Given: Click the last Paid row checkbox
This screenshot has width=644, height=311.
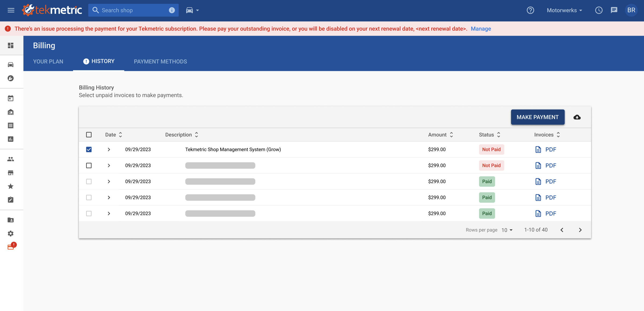Looking at the screenshot, I should point(89,214).
